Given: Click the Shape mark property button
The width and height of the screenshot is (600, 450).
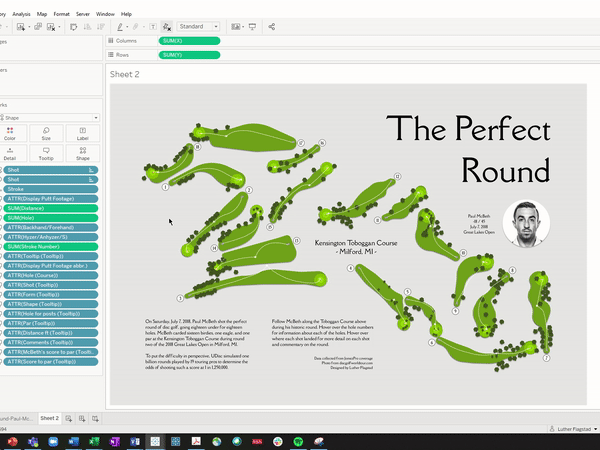Looking at the screenshot, I should (82, 153).
